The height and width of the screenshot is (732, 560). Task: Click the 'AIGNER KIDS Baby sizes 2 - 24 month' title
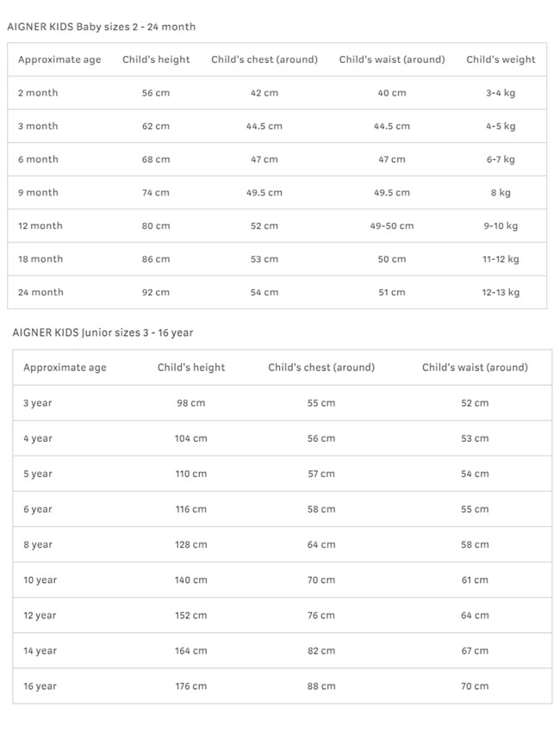click(101, 27)
